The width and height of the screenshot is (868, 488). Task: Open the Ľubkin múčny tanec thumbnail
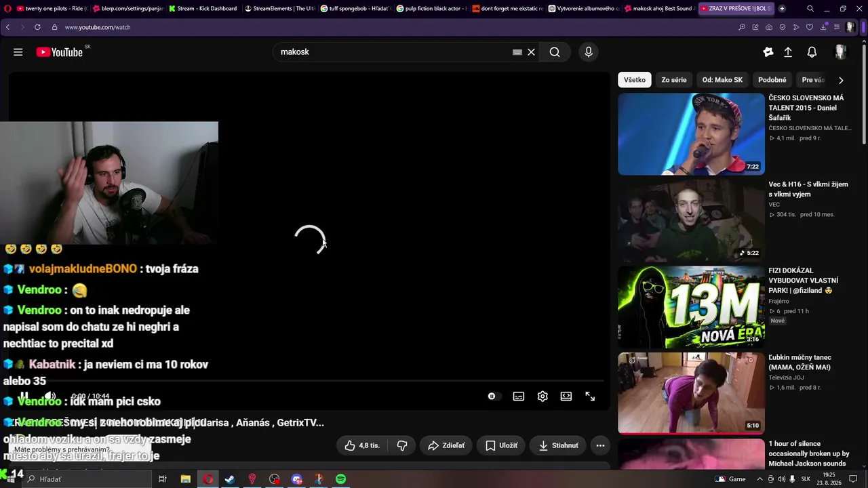click(x=691, y=393)
